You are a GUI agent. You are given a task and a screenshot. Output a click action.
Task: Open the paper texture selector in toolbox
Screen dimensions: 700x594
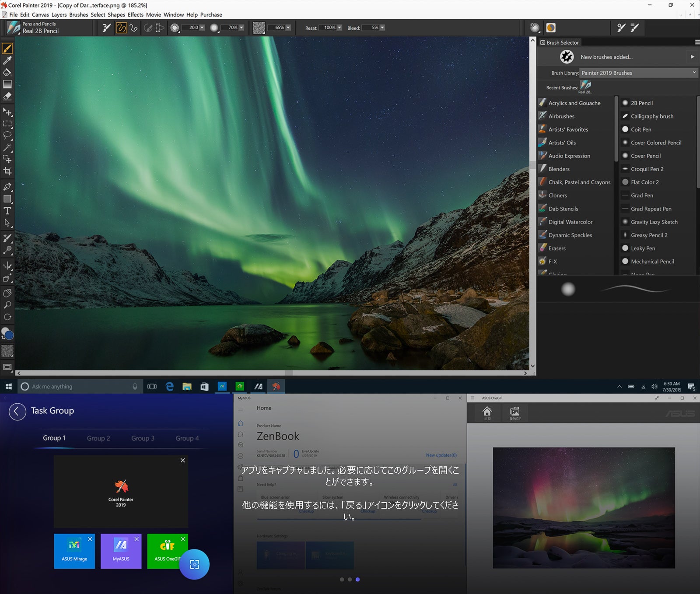pos(7,351)
